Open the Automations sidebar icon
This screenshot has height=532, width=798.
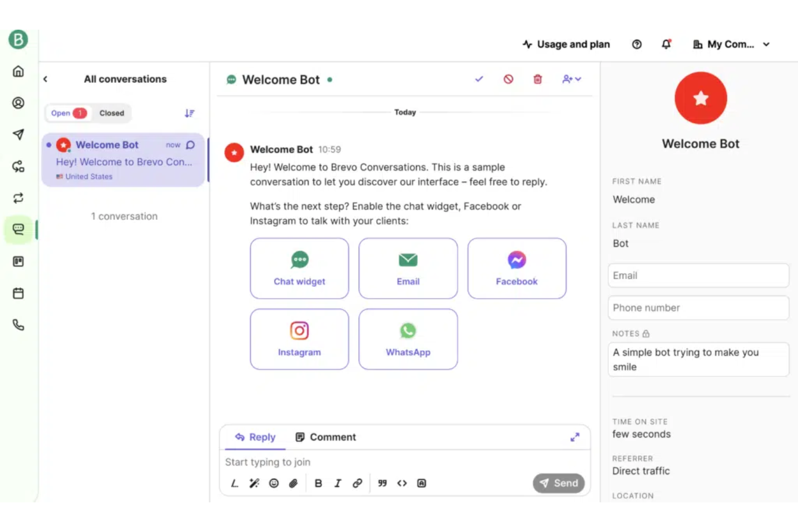[18, 166]
